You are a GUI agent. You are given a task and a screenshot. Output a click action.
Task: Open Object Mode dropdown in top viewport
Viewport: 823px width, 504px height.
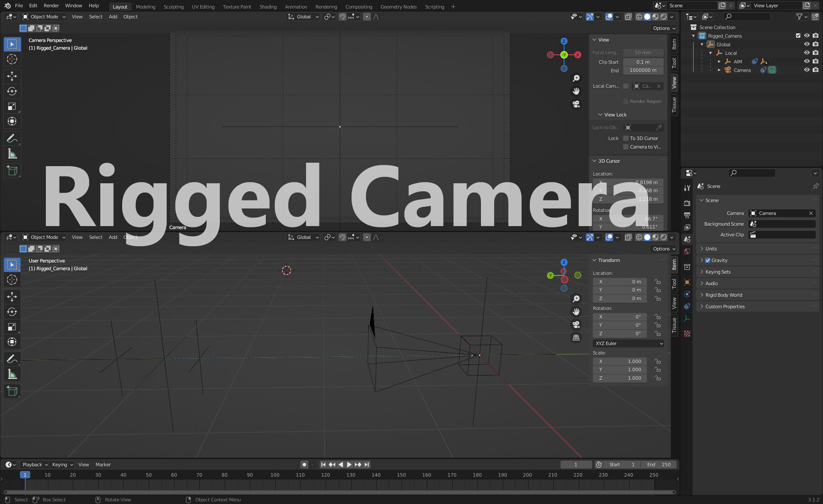click(x=44, y=17)
